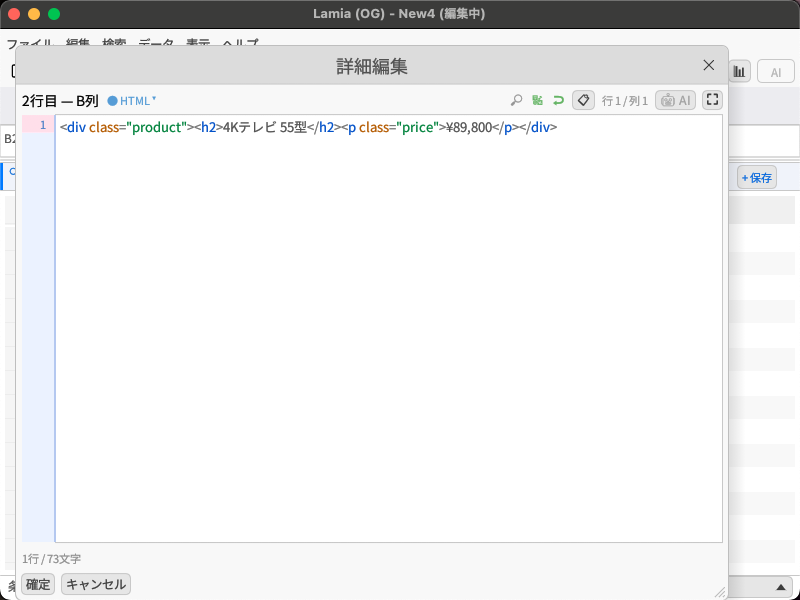The height and width of the screenshot is (600, 800).
Task: Click the tag icon button
Action: tap(583, 100)
